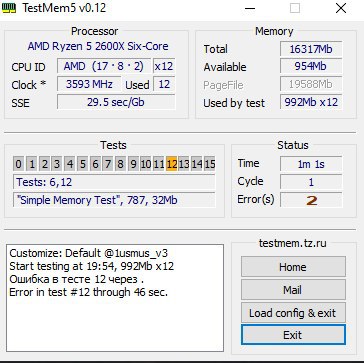364x363 pixels.
Task: Click log line Error in test #12
Action: coord(89,292)
